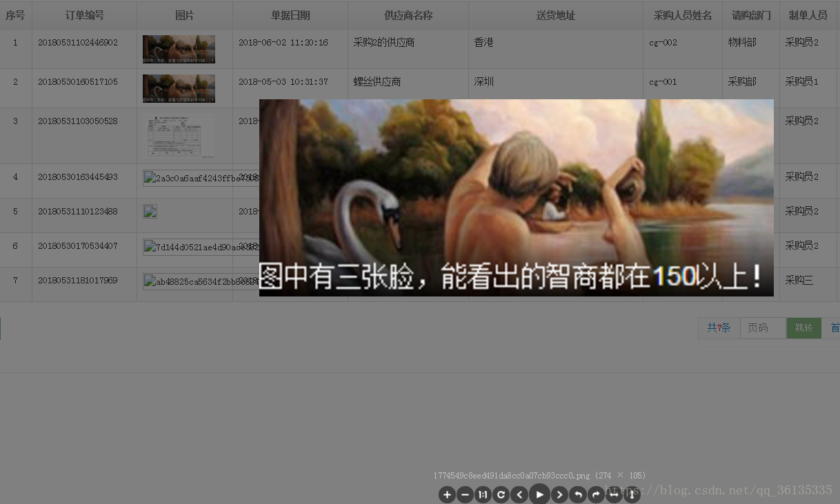Click 制单人员 column header

pos(808,15)
